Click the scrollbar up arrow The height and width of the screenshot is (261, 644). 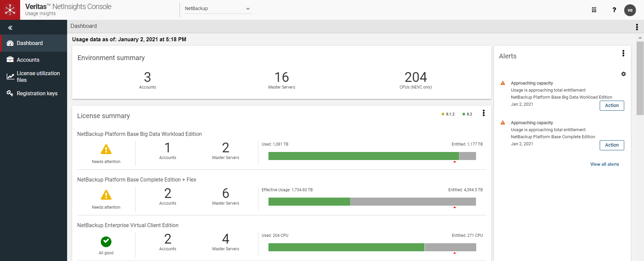640,38
